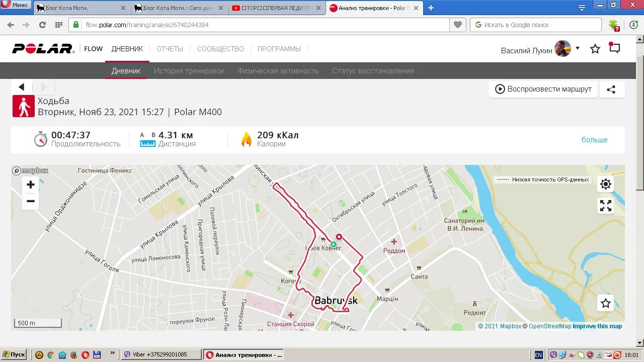Bookmark page with heart icon in address bar

click(457, 25)
